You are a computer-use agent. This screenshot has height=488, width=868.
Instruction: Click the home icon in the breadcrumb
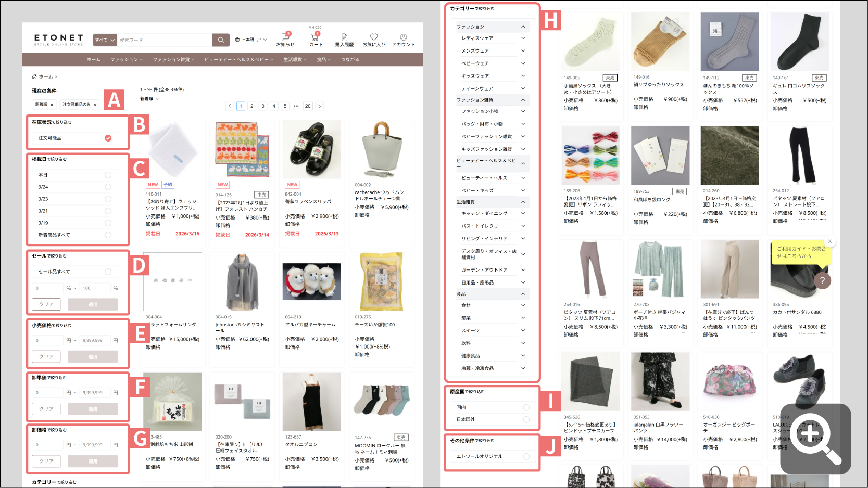coord(34,76)
